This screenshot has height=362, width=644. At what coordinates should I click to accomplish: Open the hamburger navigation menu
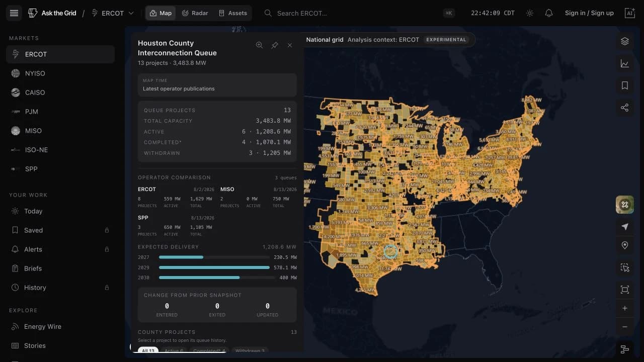tap(14, 13)
